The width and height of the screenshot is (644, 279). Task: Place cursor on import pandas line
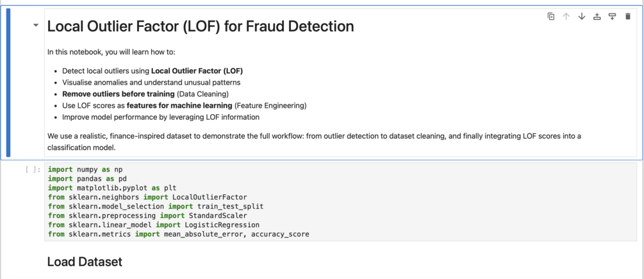87,179
